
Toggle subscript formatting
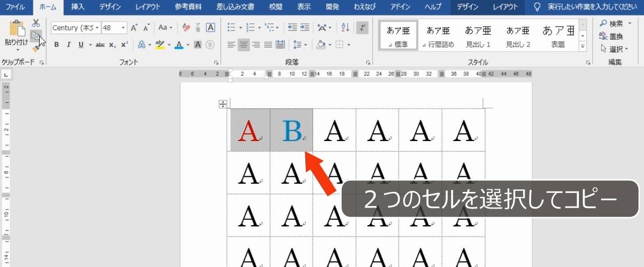pos(112,45)
